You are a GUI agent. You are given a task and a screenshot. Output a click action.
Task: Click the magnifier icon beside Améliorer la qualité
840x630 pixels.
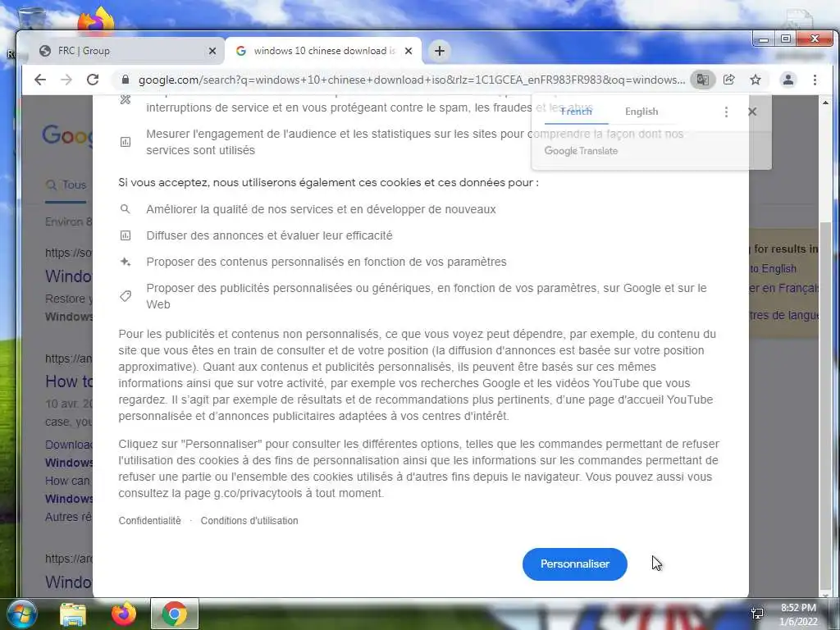(x=125, y=209)
